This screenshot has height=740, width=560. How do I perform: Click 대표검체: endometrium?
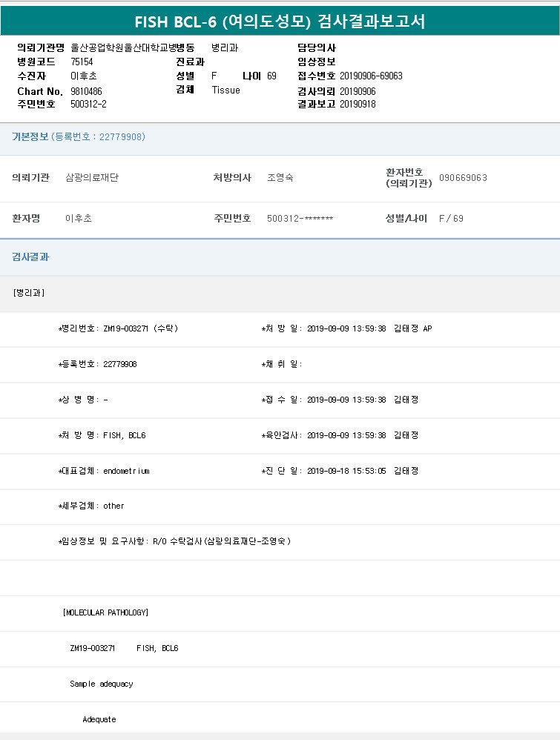[x=104, y=471]
